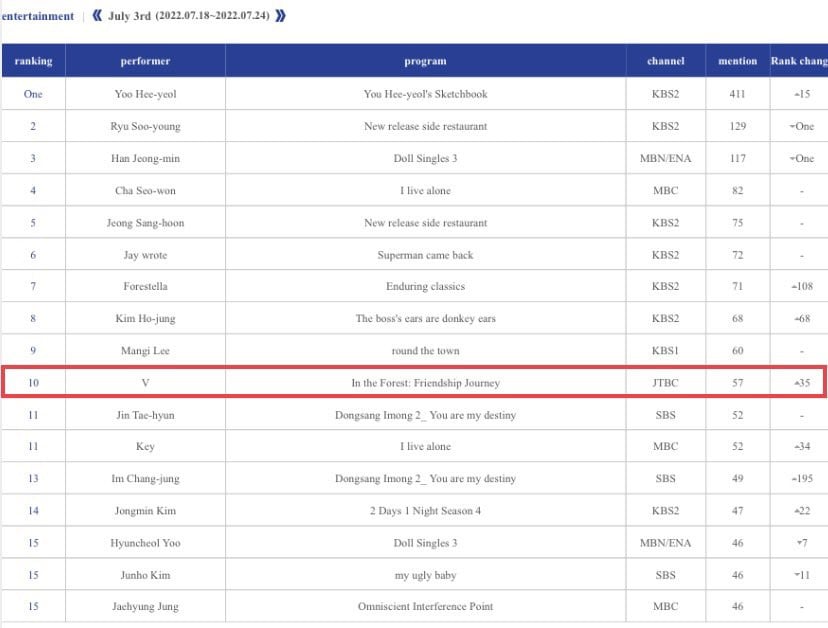Viewport: 828px width, 628px height.
Task: Open program In the Forest: Friendship Journey
Action: 426,383
